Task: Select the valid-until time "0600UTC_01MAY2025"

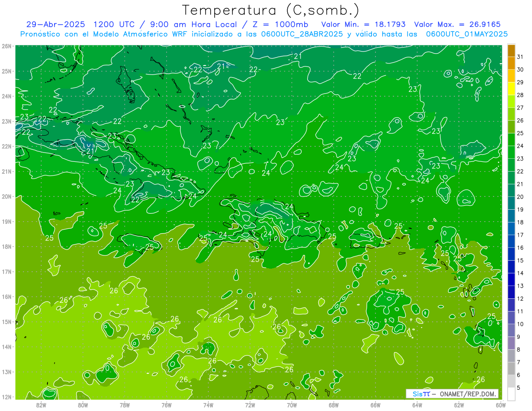Action: click(x=467, y=34)
